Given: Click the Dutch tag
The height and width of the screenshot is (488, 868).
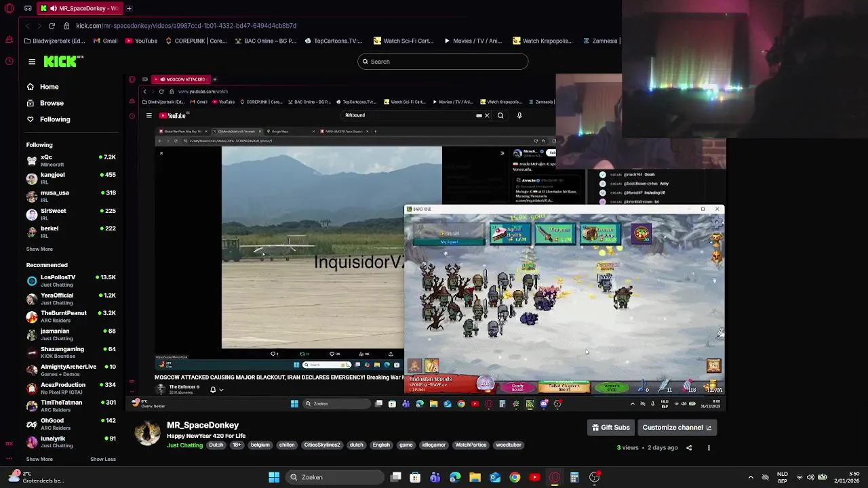Looking at the screenshot, I should click(x=216, y=445).
